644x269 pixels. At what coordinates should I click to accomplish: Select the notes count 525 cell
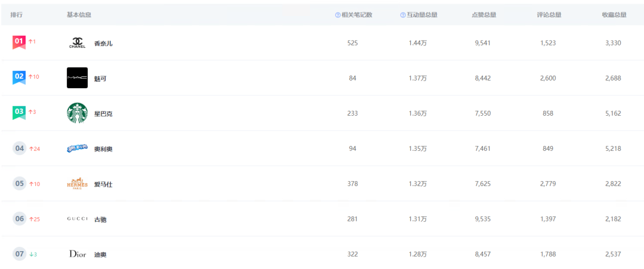click(352, 43)
